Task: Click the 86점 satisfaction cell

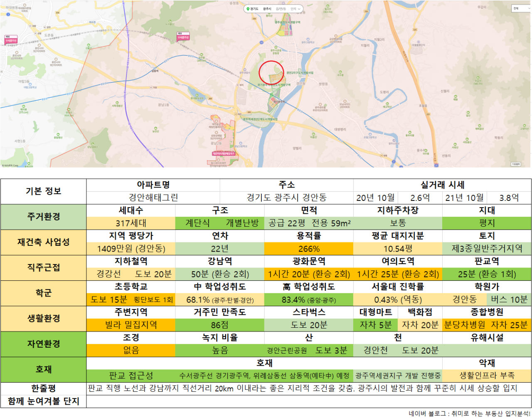Action: point(220,325)
